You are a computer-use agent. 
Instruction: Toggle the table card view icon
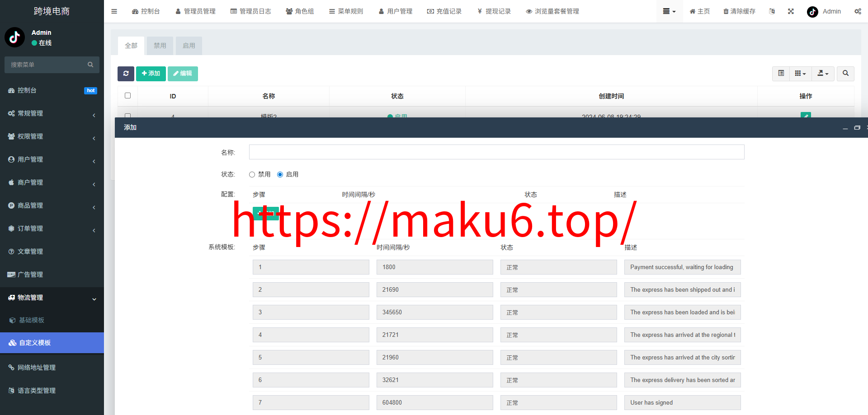(x=781, y=73)
